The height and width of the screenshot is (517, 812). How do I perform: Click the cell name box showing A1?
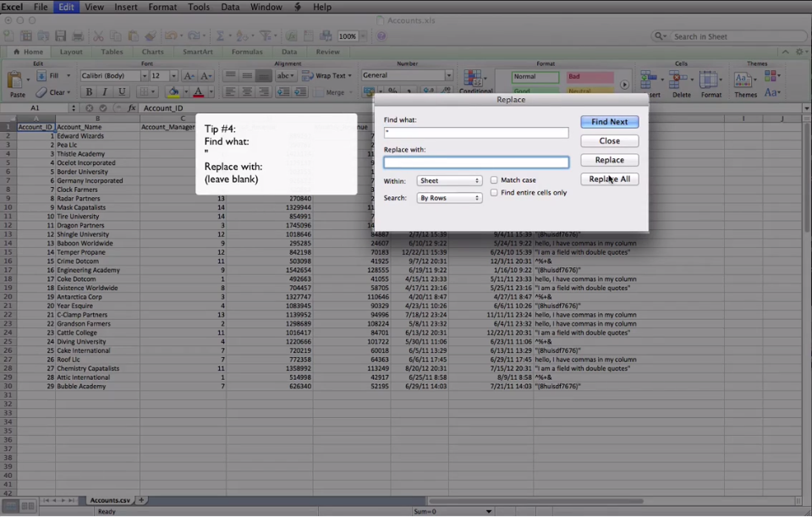click(35, 107)
